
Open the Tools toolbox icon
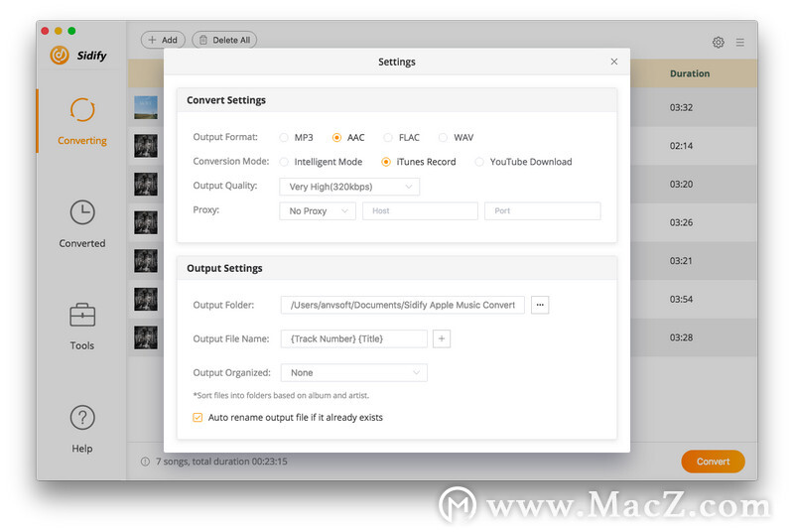(82, 315)
